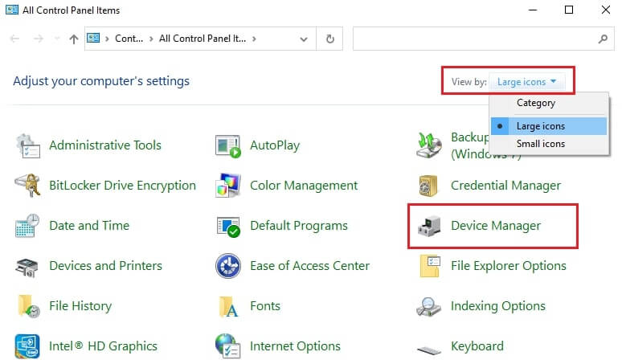Open Internet Options link text
Screen dimensions: 622x364
(295, 346)
